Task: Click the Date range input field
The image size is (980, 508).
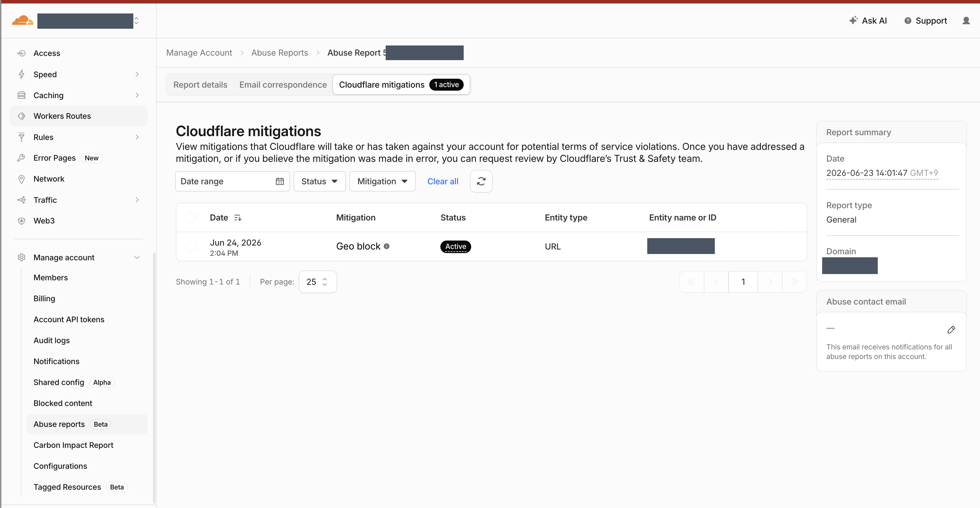Action: click(x=233, y=181)
